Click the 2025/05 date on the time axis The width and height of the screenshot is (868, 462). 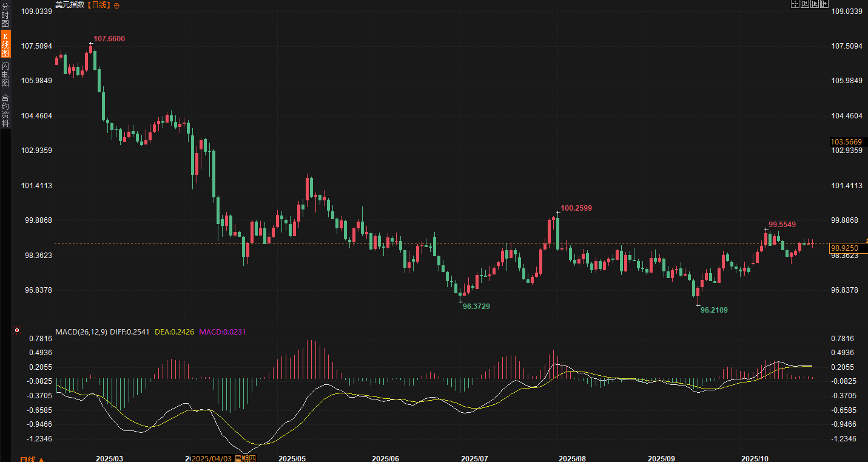tap(292, 458)
